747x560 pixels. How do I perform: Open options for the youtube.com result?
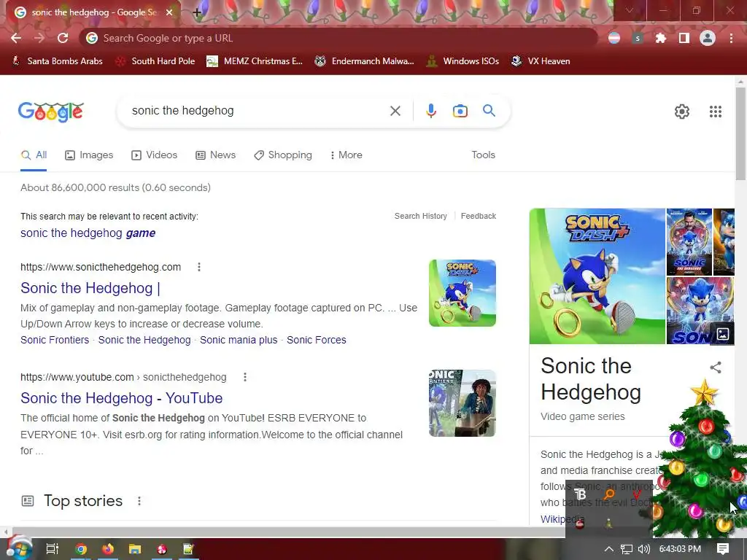(x=245, y=377)
